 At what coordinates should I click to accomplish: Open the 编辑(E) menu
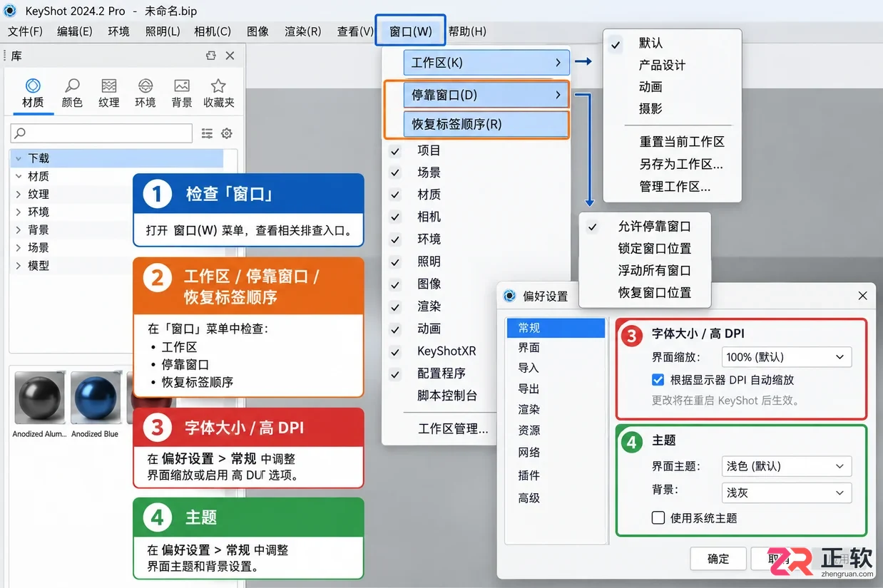(x=75, y=31)
